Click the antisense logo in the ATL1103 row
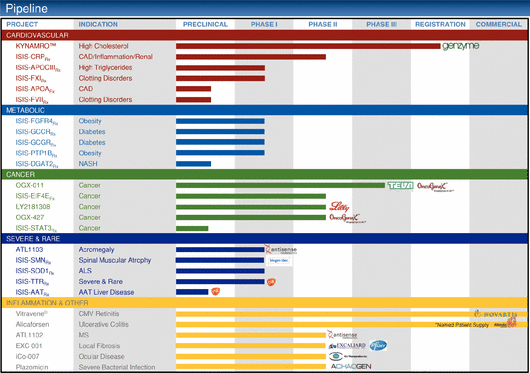 pyautogui.click(x=281, y=250)
